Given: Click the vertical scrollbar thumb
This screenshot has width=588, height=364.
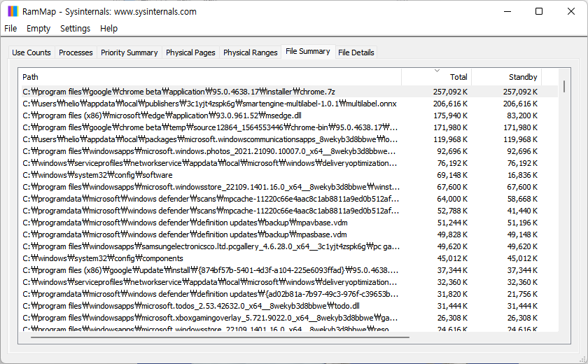Looking at the screenshot, I should [x=564, y=87].
